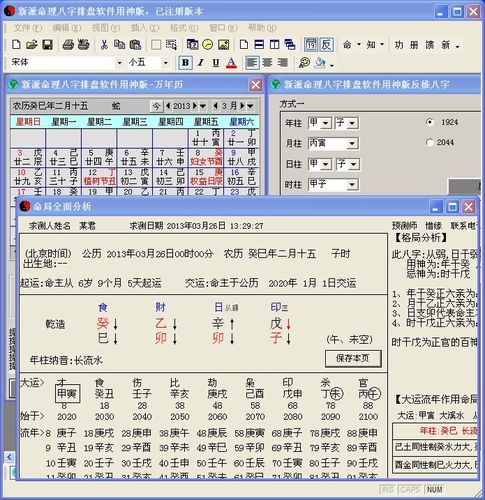Open a file with the folder icon
Image resolution: width=485 pixels, height=500 pixels.
[x=32, y=44]
